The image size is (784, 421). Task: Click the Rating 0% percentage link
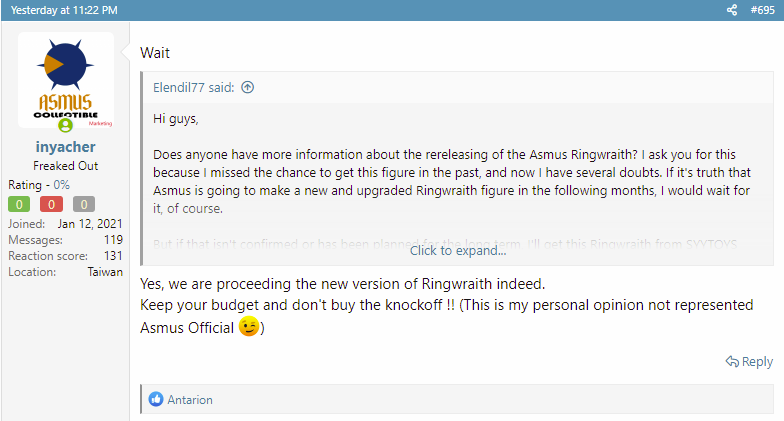[x=62, y=185]
